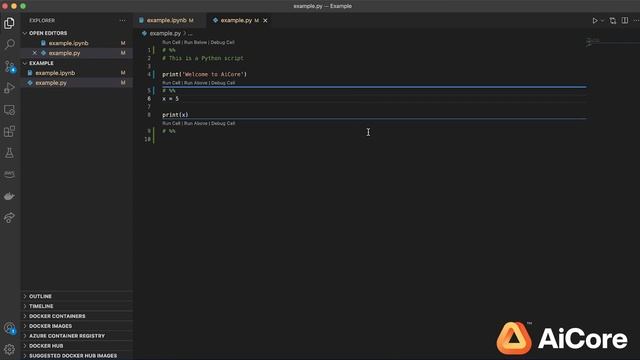Click Debug Cell above the x = 5 cell
The image size is (640, 360).
click(223, 83)
